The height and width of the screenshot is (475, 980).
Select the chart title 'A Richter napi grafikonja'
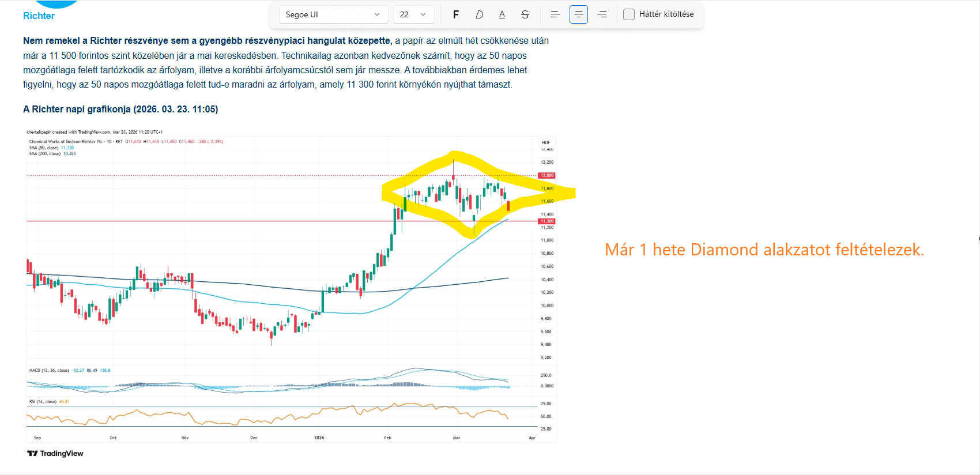tap(120, 110)
